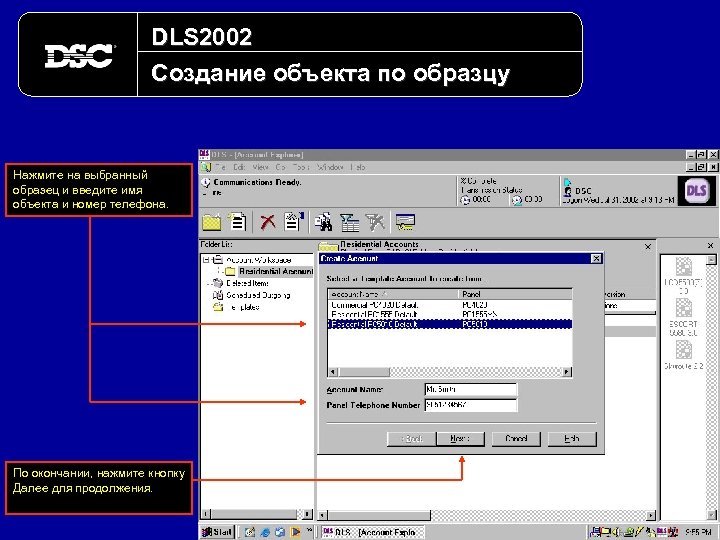This screenshot has width=720, height=540.
Task: Click the main pane bottom scrollbar thumb
Action: pos(379,516)
